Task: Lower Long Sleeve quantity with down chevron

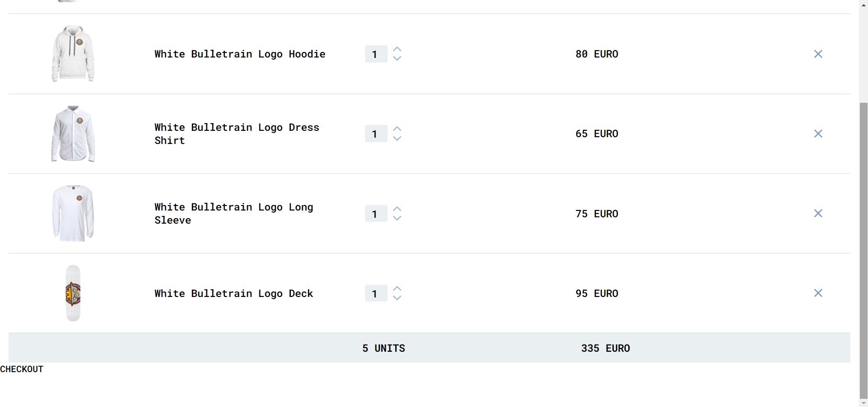Action: coord(397,218)
